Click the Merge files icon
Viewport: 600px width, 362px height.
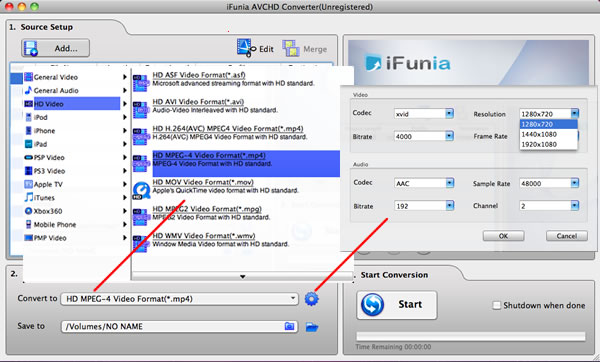pyautogui.click(x=291, y=49)
